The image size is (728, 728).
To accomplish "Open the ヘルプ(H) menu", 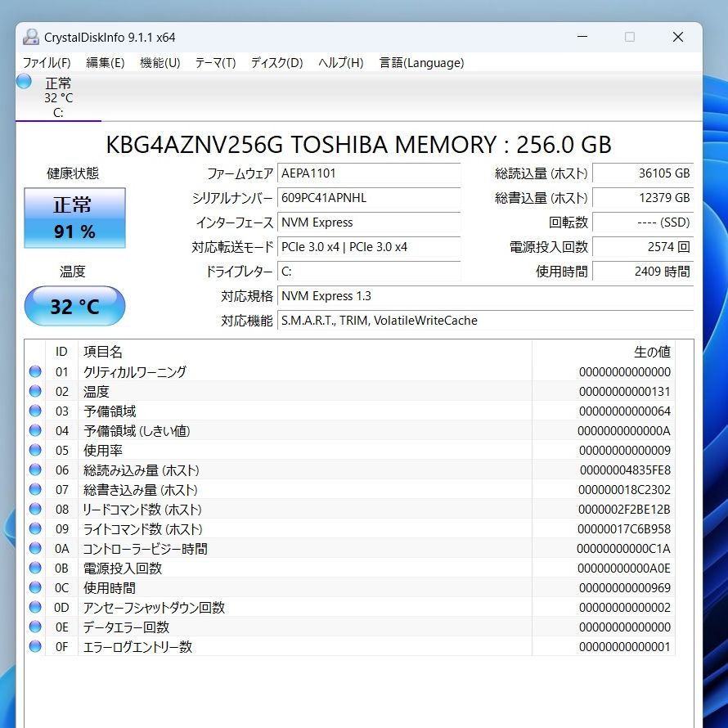I will (341, 63).
